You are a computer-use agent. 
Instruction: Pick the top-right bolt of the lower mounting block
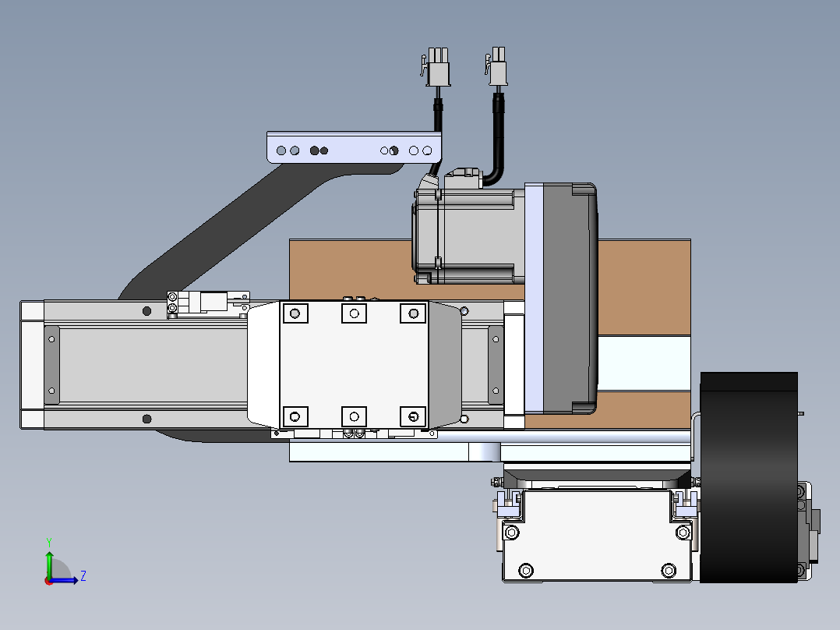[683, 533]
